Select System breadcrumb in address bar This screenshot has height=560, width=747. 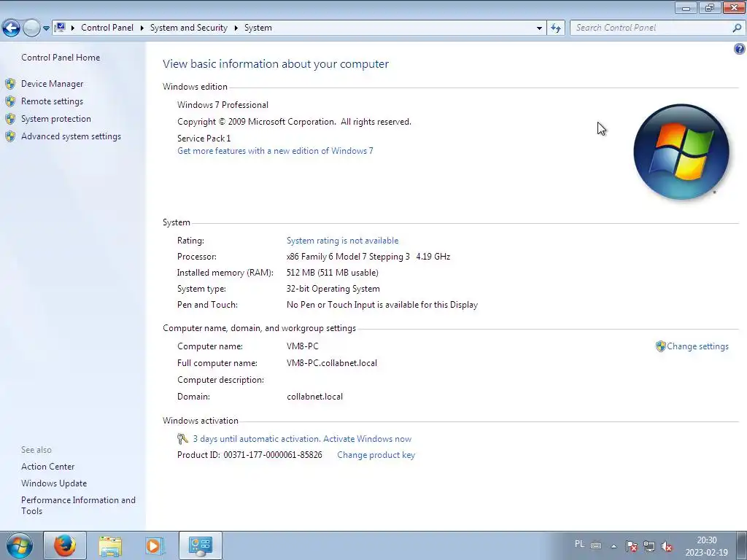[x=258, y=28]
